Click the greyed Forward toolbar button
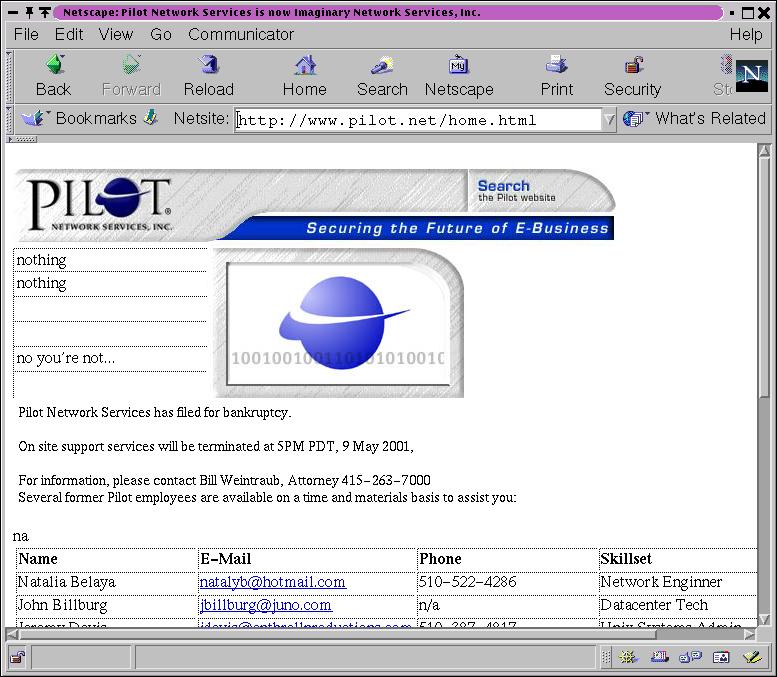The height and width of the screenshot is (677, 777). [131, 76]
